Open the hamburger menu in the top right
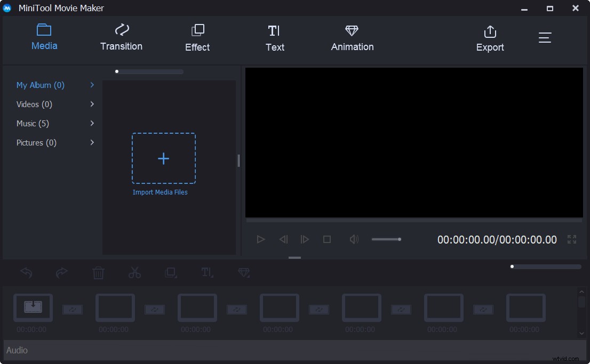Image resolution: width=590 pixels, height=364 pixels. [x=545, y=37]
